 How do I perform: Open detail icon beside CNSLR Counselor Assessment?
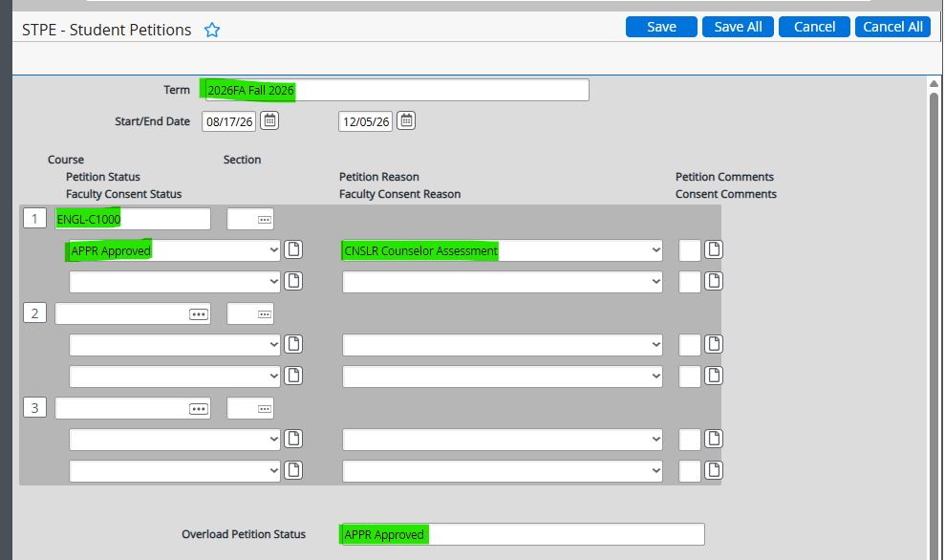713,249
